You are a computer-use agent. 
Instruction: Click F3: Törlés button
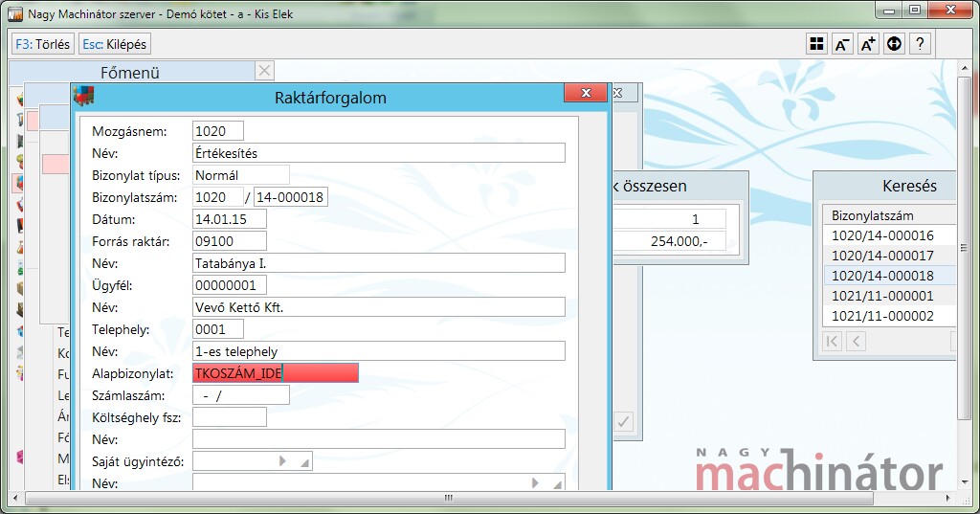(42, 44)
